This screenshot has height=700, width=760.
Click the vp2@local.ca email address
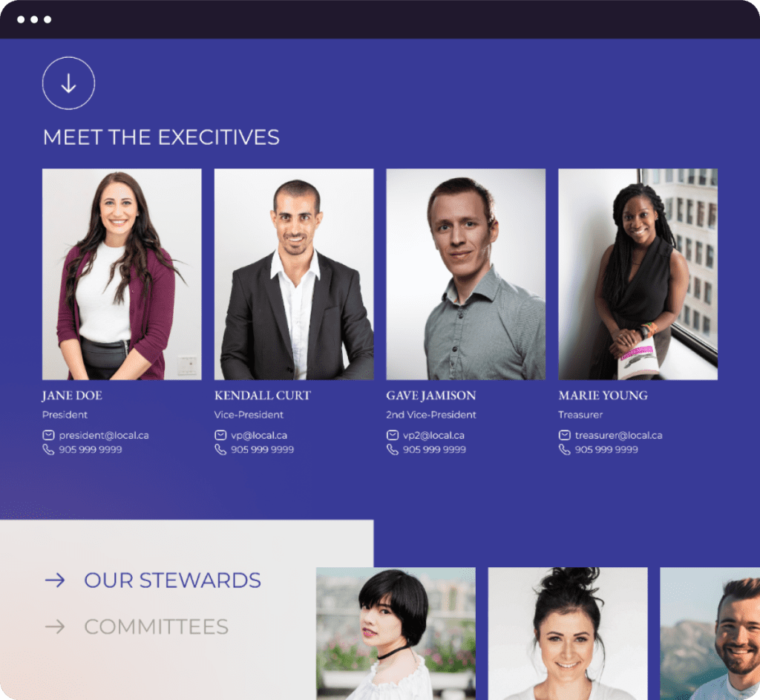click(433, 435)
